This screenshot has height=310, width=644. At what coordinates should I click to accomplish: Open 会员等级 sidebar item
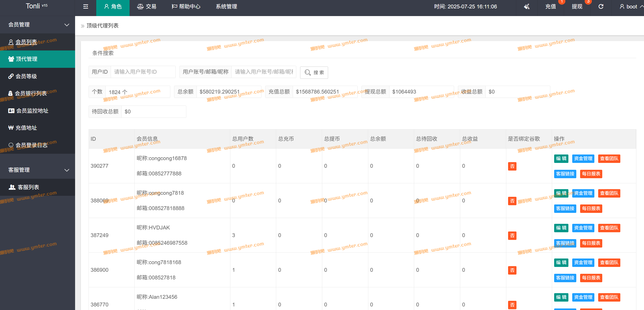click(26, 76)
